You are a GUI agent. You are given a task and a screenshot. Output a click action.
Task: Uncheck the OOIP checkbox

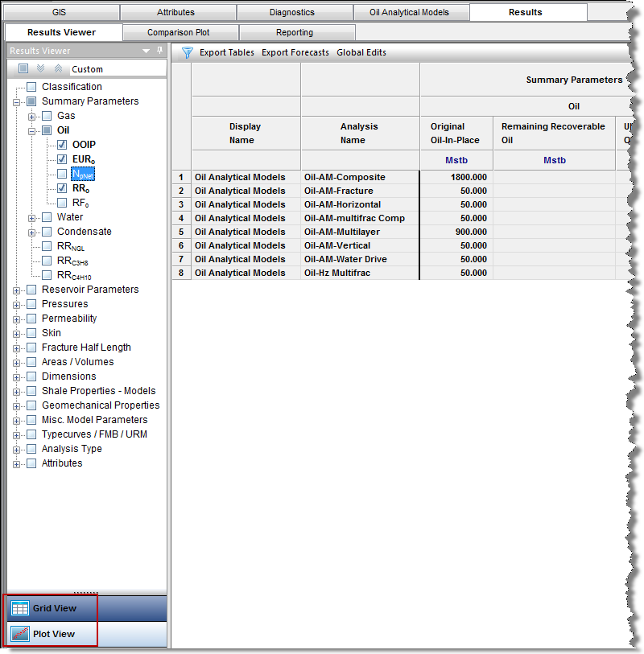tap(62, 145)
